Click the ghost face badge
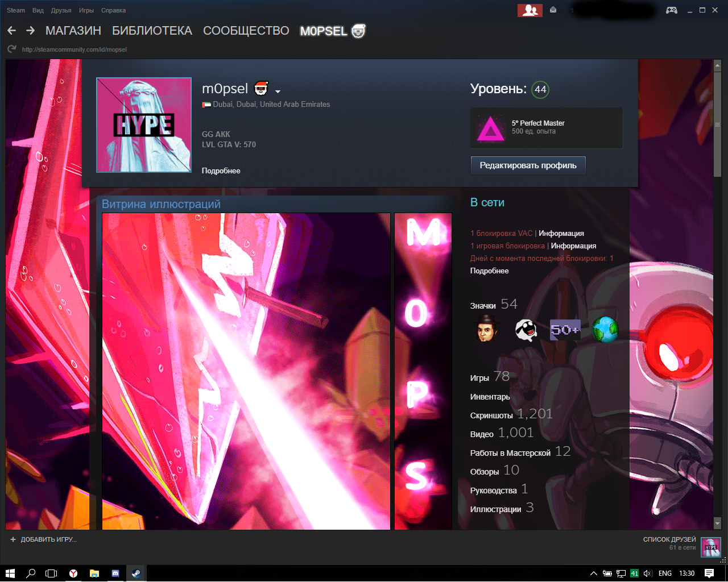The width and height of the screenshot is (728, 582). [526, 330]
